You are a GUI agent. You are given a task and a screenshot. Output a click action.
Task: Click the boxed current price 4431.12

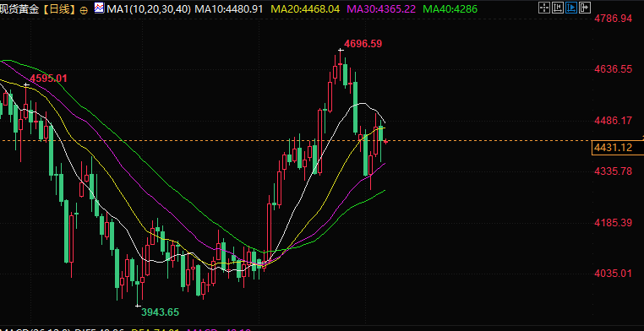click(618, 147)
